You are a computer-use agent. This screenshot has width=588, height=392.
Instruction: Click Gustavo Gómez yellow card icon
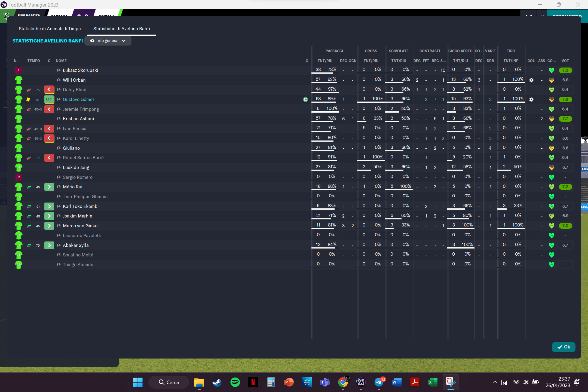(28, 100)
